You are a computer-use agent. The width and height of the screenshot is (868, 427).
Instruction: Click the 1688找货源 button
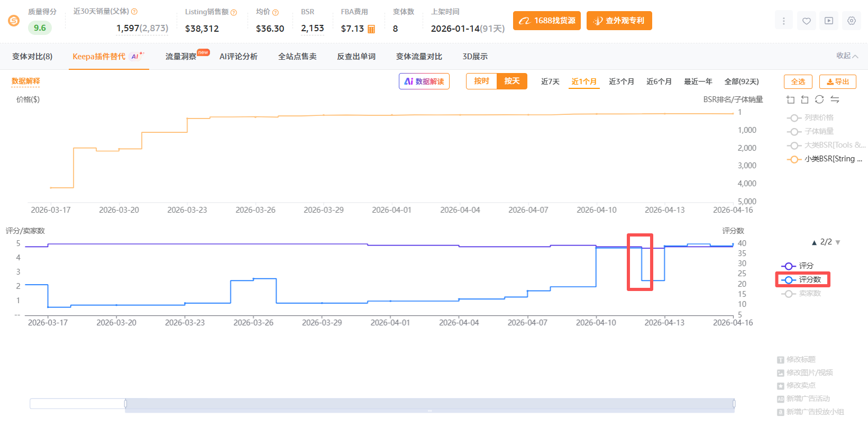(547, 21)
